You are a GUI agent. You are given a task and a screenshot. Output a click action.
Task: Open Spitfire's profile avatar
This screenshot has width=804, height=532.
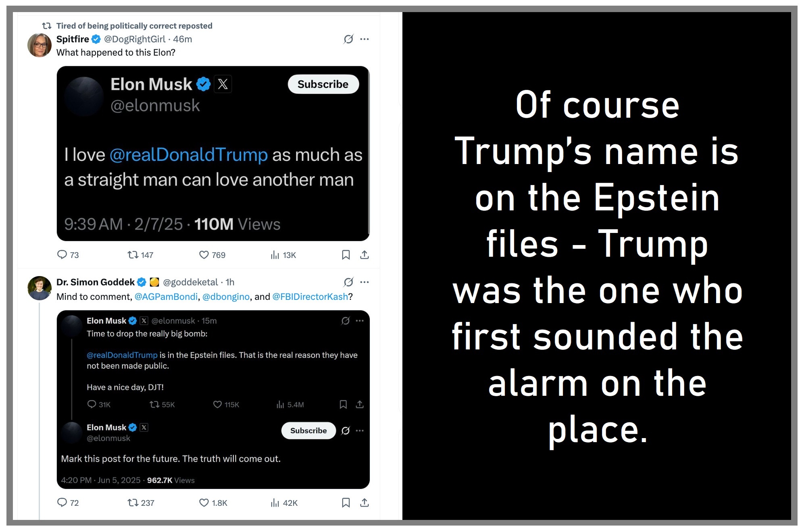pos(39,45)
